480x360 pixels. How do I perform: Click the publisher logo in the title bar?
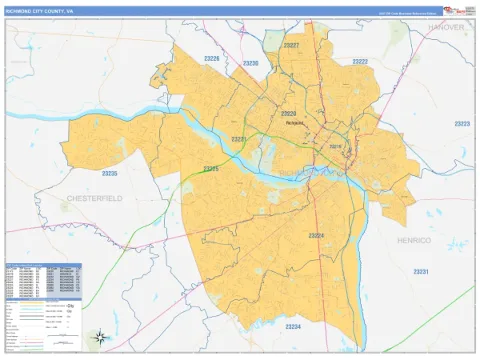tap(454, 11)
